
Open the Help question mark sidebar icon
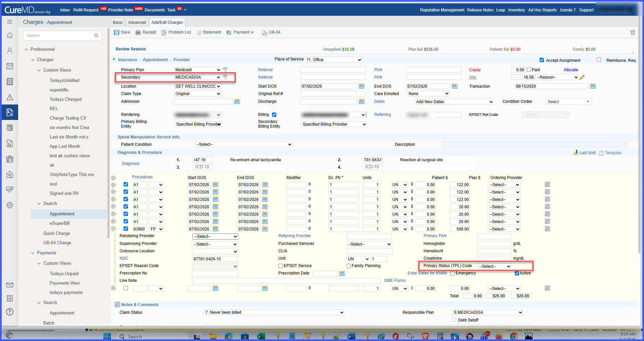10,312
